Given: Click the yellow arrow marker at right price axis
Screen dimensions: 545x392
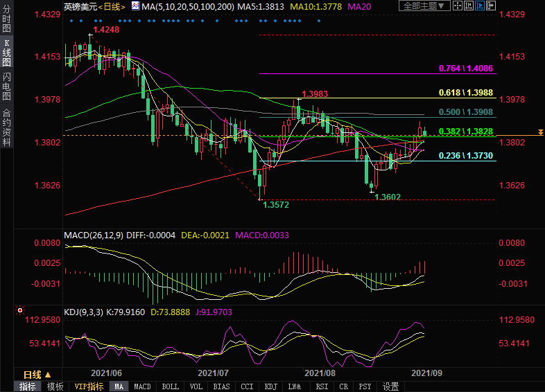Looking at the screenshot, I should click(539, 132).
